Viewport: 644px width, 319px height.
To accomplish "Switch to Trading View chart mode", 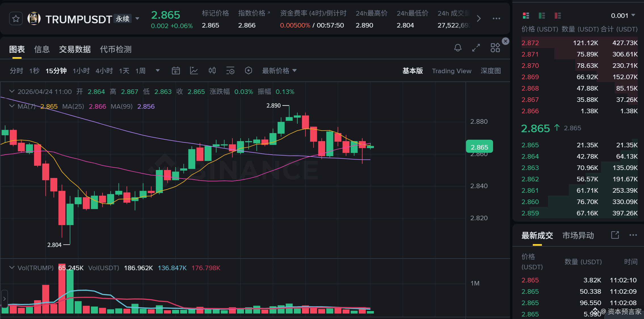I will (x=452, y=71).
